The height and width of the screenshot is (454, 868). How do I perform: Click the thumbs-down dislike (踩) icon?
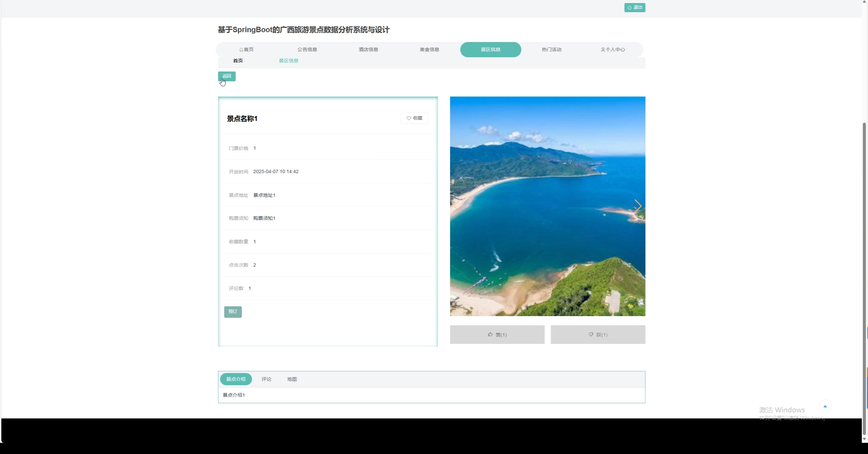pyautogui.click(x=591, y=334)
